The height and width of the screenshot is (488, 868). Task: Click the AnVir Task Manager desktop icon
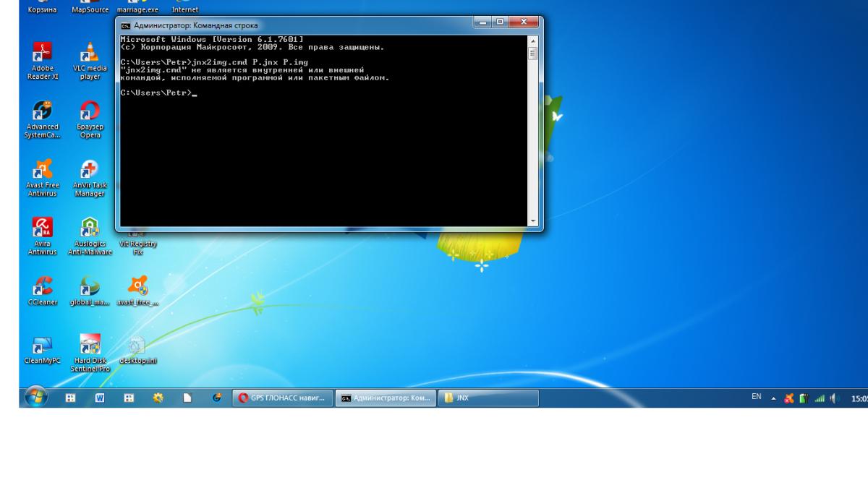(90, 171)
